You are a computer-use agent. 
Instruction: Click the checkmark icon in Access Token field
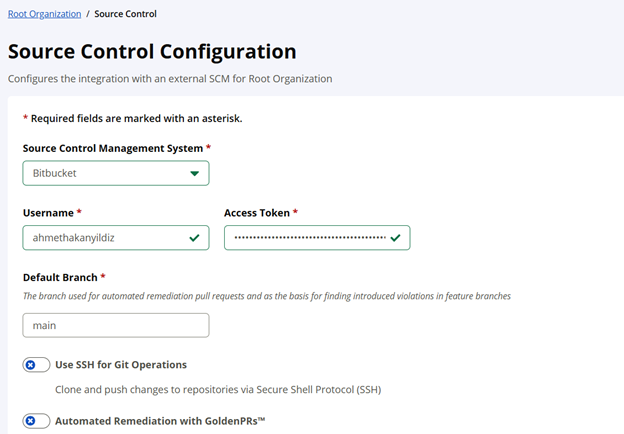click(x=396, y=238)
